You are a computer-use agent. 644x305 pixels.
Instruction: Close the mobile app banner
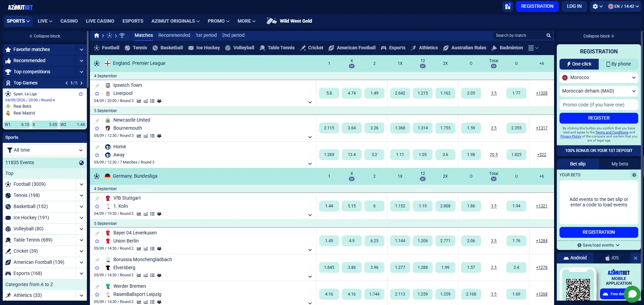point(636,258)
